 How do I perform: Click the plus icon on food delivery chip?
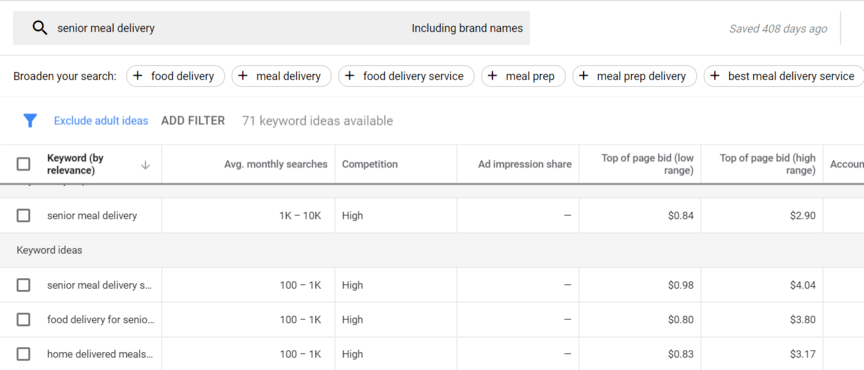point(138,76)
